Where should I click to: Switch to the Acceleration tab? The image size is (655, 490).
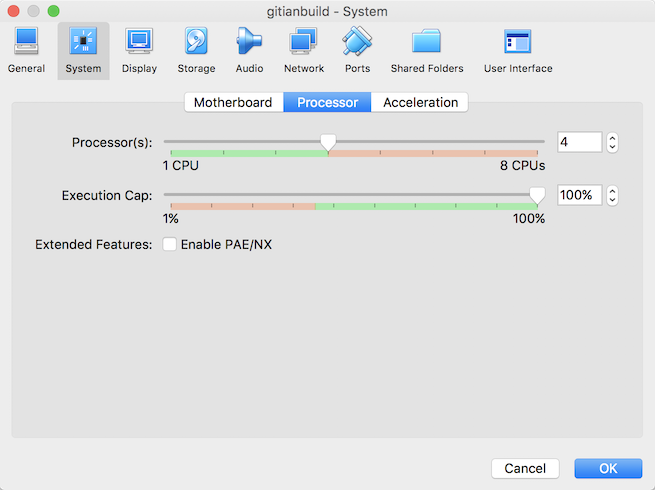coord(420,102)
